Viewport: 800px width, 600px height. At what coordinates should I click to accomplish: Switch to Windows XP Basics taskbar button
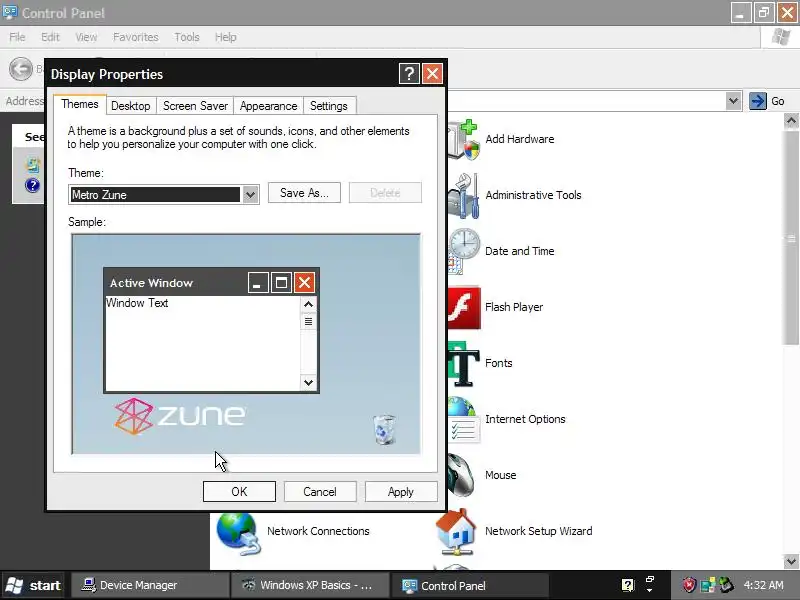click(310, 585)
